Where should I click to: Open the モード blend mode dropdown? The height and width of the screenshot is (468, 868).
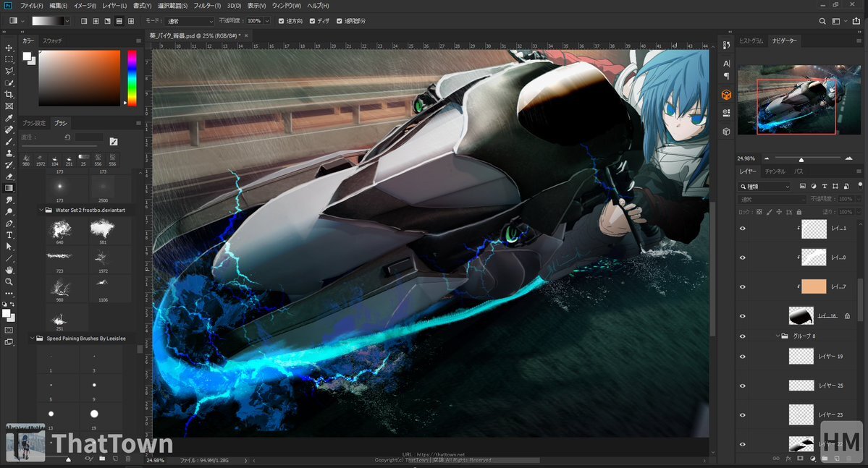[x=190, y=21]
